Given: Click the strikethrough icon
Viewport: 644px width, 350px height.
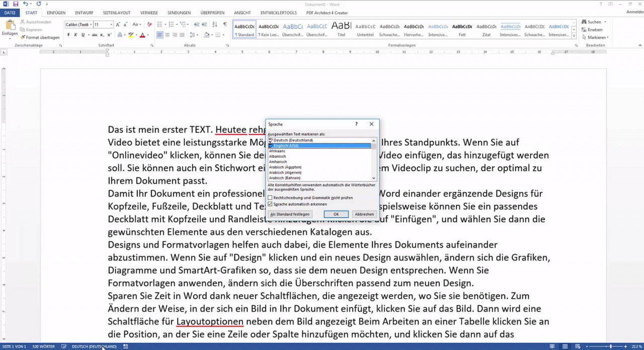Looking at the screenshot, I should [95, 35].
